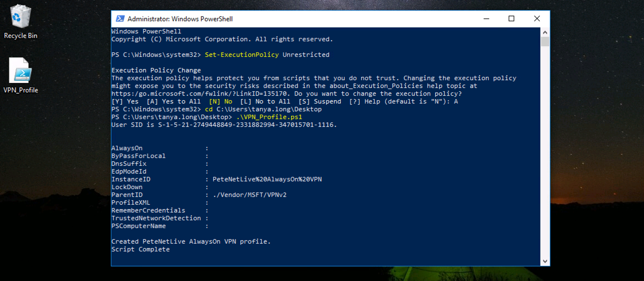Click the scrollbar down arrow
This screenshot has width=644, height=281.
[545, 262]
